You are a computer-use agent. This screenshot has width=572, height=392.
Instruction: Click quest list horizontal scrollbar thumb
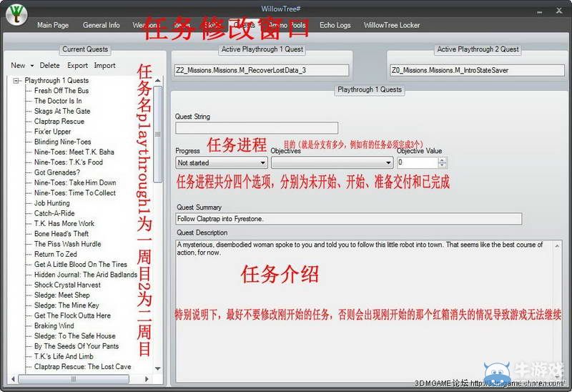coord(74,379)
